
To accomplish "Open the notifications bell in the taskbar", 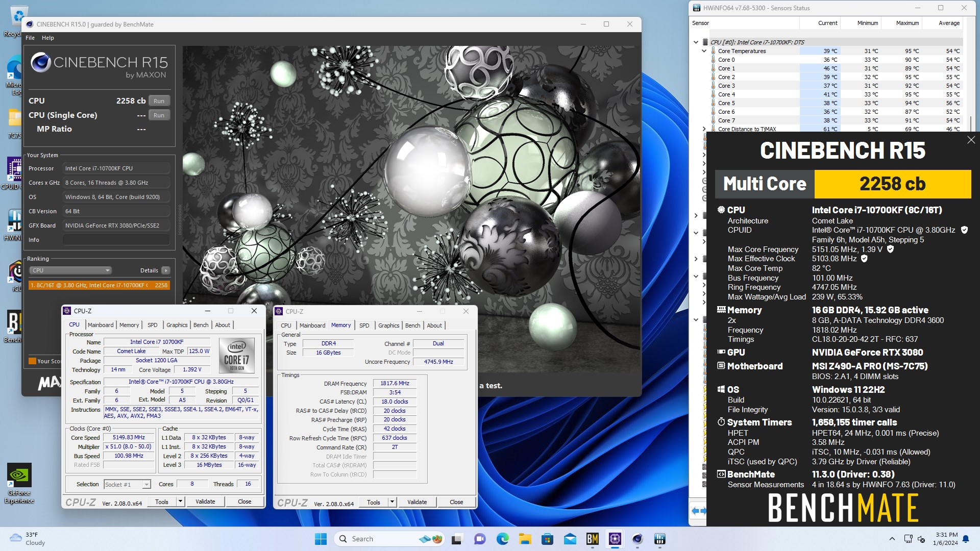I will point(965,539).
